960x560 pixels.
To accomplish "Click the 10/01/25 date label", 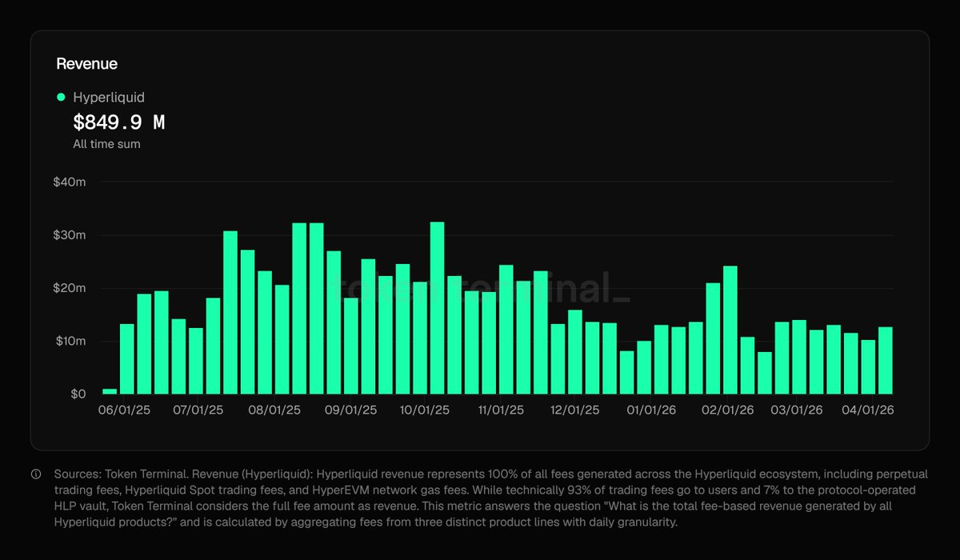I will [x=425, y=410].
